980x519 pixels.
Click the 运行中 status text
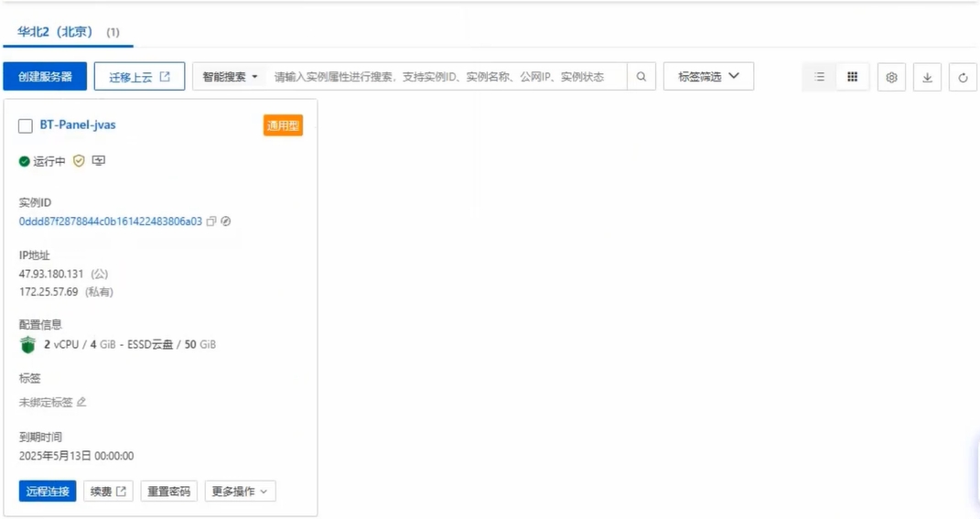[49, 161]
